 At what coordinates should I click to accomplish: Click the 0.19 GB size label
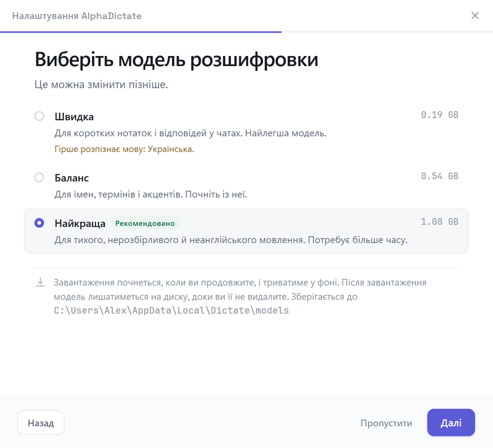(x=440, y=115)
